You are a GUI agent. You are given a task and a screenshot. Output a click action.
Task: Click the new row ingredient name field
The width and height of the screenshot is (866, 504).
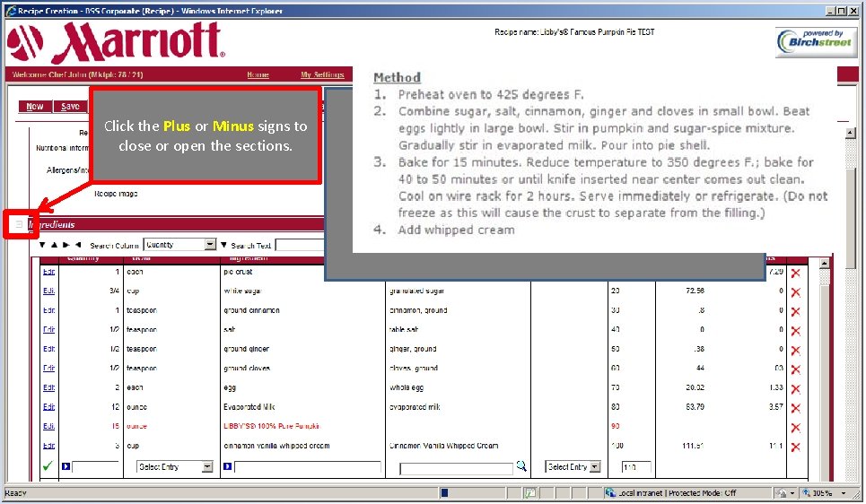pos(308,467)
